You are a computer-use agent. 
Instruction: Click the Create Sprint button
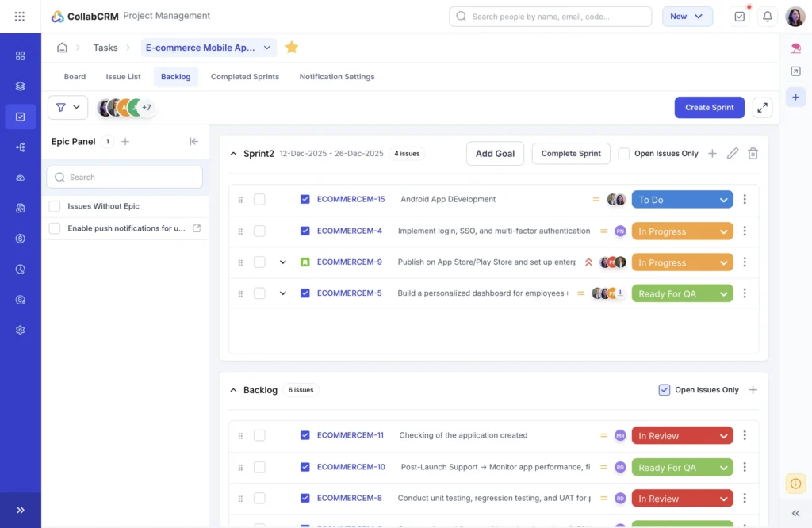tap(709, 107)
